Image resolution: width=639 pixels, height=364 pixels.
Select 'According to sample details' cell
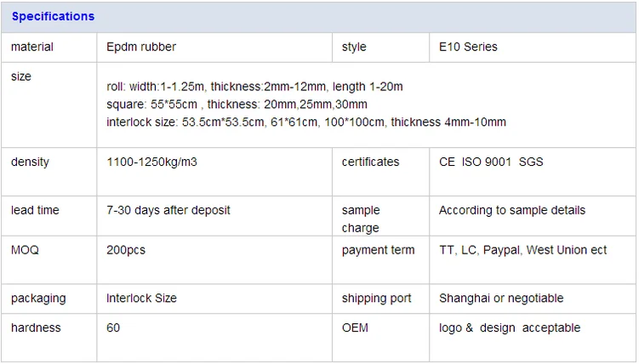[512, 210]
